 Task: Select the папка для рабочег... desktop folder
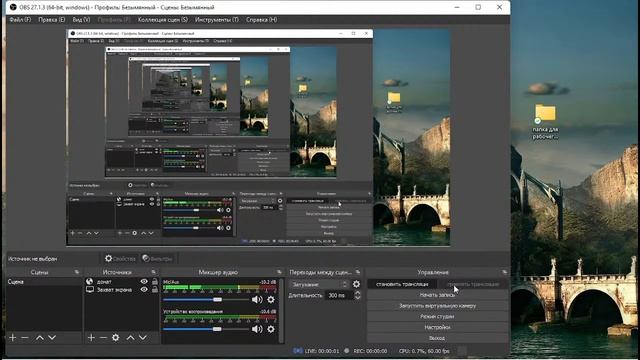coord(545,122)
